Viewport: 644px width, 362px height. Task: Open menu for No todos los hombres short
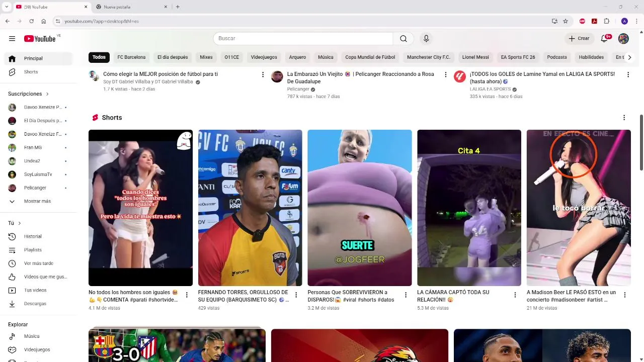pos(187,295)
